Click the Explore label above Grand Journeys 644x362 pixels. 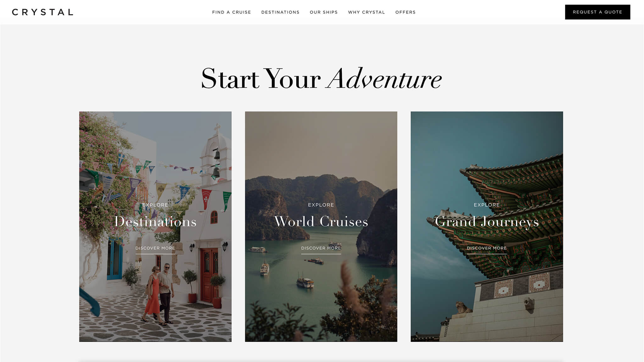(487, 205)
